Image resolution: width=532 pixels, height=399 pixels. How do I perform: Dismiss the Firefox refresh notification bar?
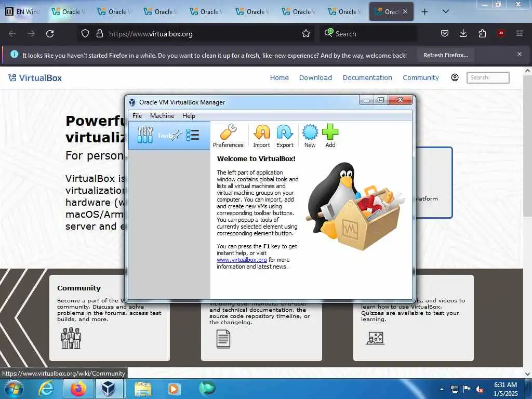[x=519, y=54]
